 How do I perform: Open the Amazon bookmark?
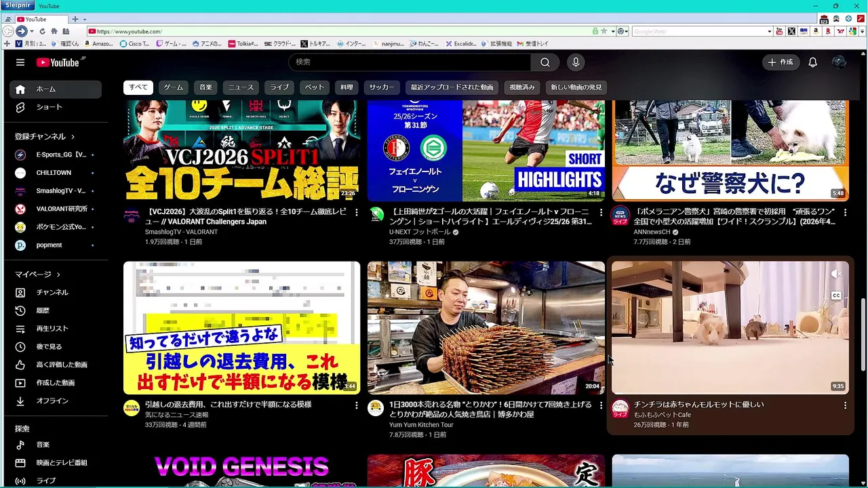98,43
